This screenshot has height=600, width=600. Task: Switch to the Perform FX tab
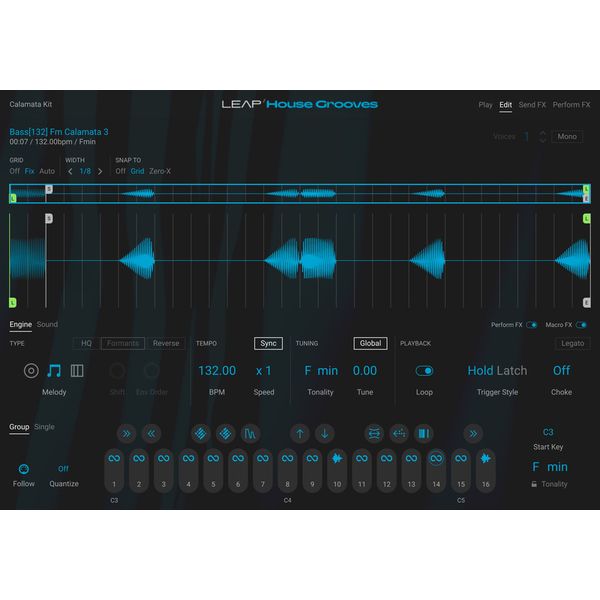point(571,104)
